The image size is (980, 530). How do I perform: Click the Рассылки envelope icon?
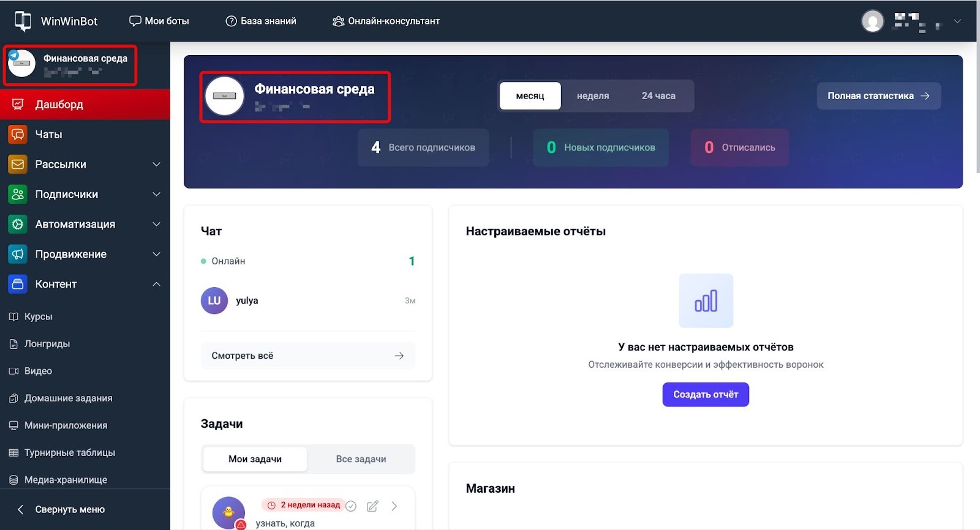tap(18, 164)
